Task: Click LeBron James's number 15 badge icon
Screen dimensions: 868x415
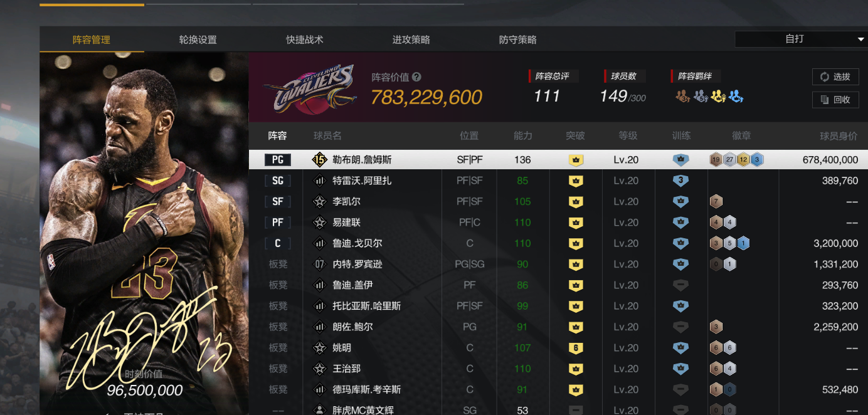Action: (x=319, y=160)
